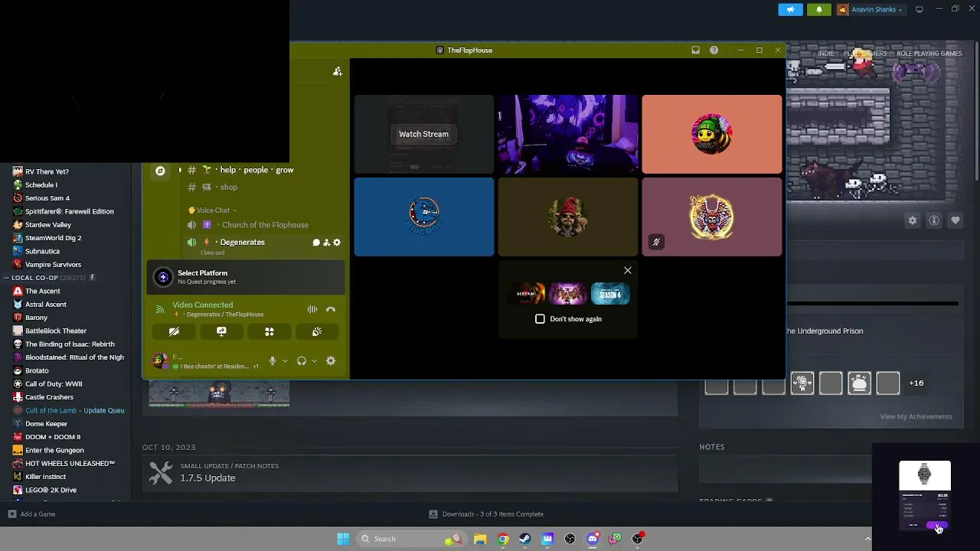This screenshot has height=551, width=980.
Task: Open Steam notifications bell
Action: coord(818,9)
